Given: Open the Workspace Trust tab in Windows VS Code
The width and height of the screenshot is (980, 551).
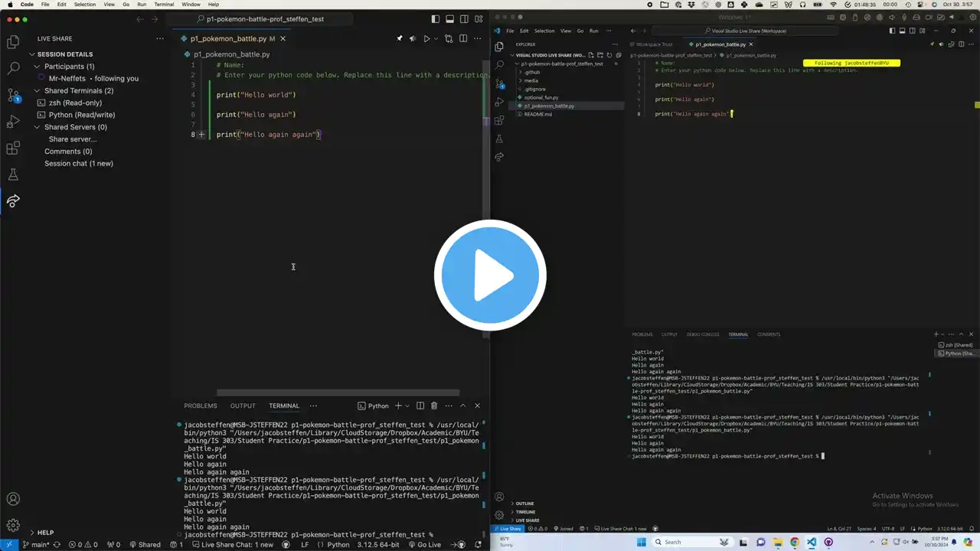Looking at the screenshot, I should 652,44.
